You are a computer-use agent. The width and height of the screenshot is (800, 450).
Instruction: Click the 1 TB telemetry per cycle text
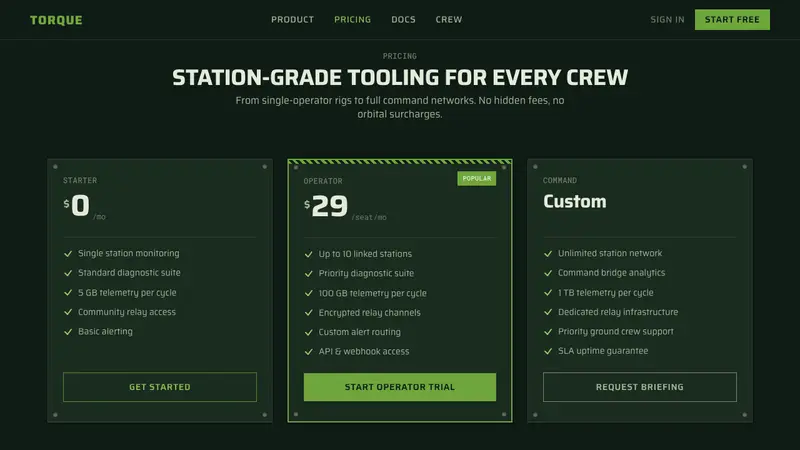(606, 292)
